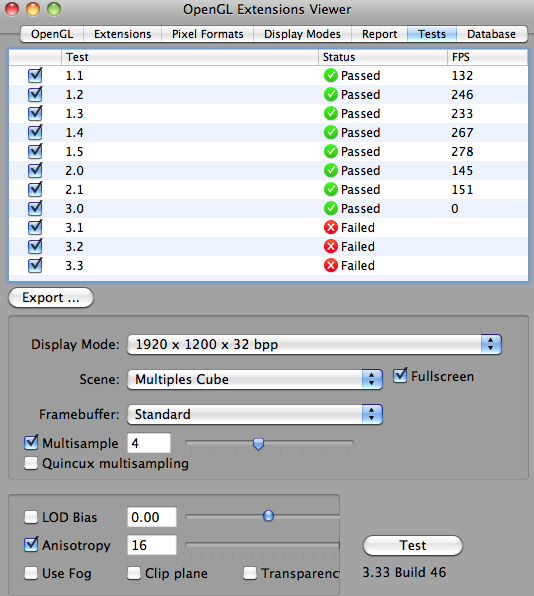Image resolution: width=534 pixels, height=596 pixels.
Task: Click the Anisotropy value field
Action: [x=152, y=545]
